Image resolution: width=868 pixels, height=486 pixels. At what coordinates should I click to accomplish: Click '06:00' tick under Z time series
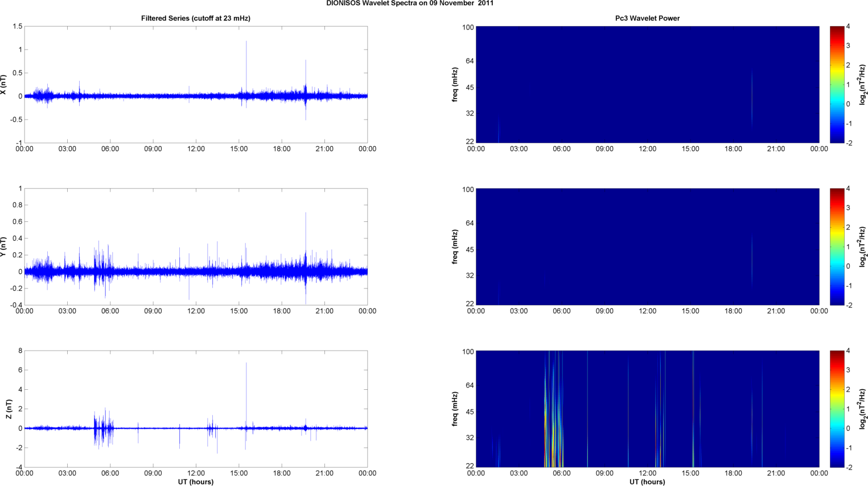coord(110,473)
